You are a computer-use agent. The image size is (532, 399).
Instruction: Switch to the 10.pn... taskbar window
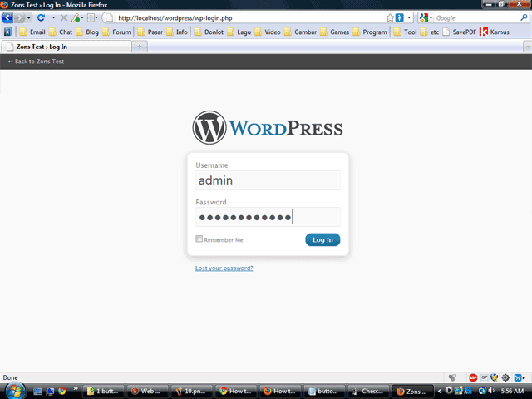(192, 392)
